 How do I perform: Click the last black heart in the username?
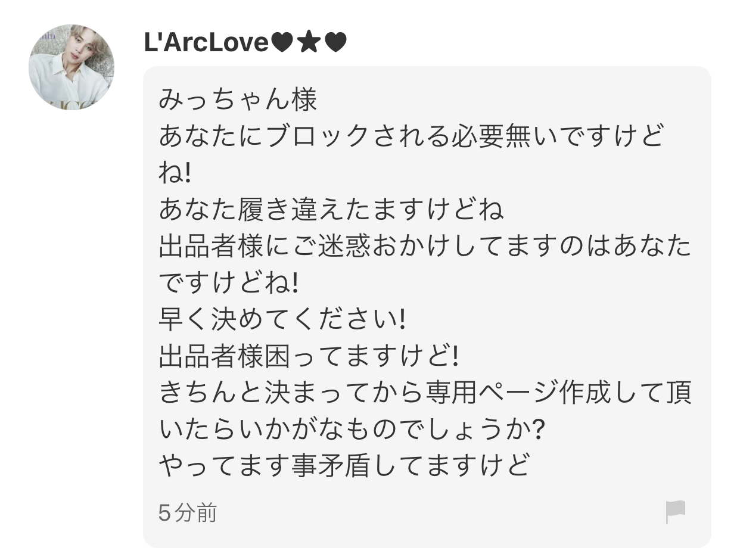tap(335, 43)
